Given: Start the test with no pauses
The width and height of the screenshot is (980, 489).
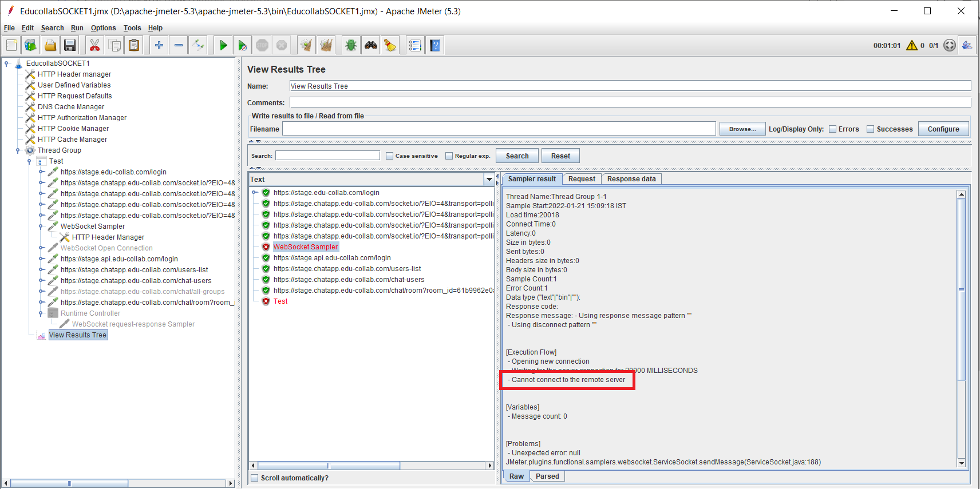Looking at the screenshot, I should coord(243,45).
